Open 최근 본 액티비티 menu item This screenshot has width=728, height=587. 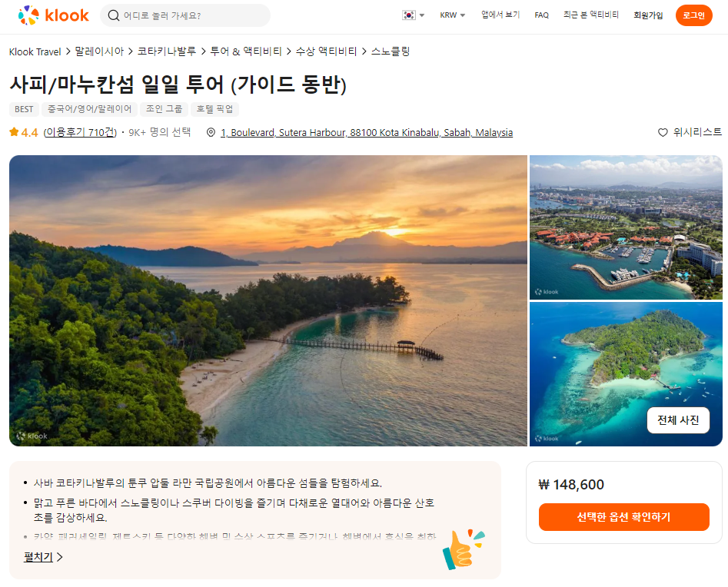591,15
